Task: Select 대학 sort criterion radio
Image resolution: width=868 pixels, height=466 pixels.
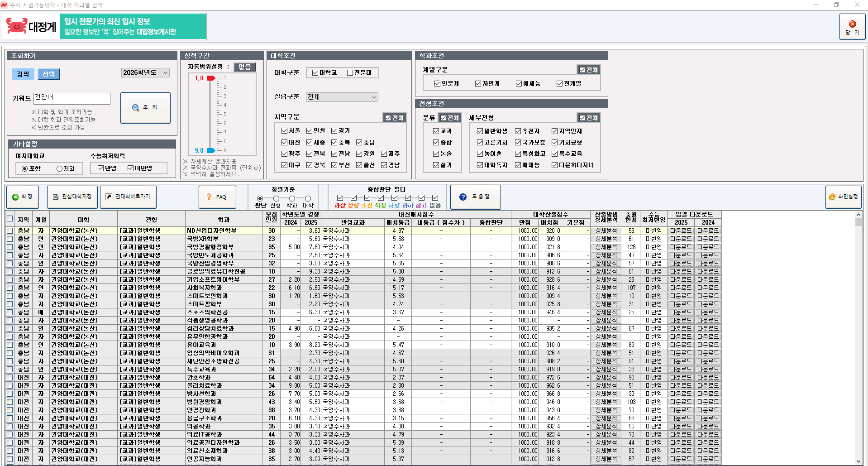Action: pos(308,198)
